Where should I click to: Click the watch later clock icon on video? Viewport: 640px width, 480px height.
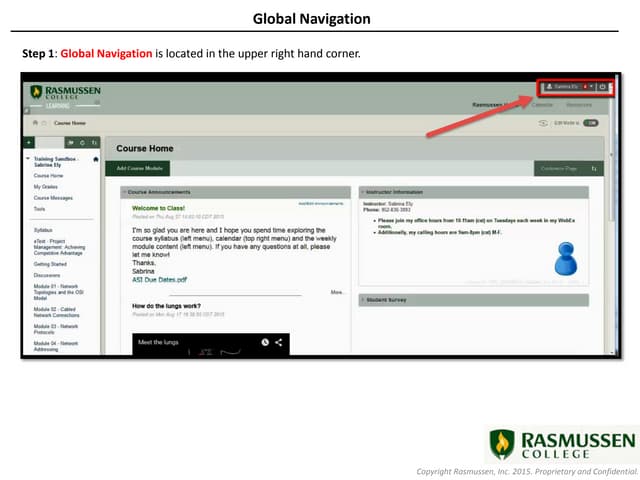[x=265, y=342]
